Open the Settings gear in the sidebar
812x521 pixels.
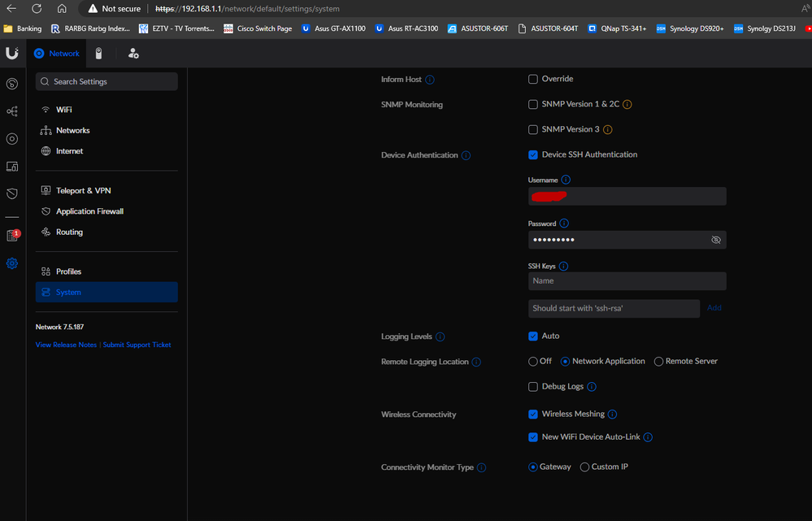[11, 263]
